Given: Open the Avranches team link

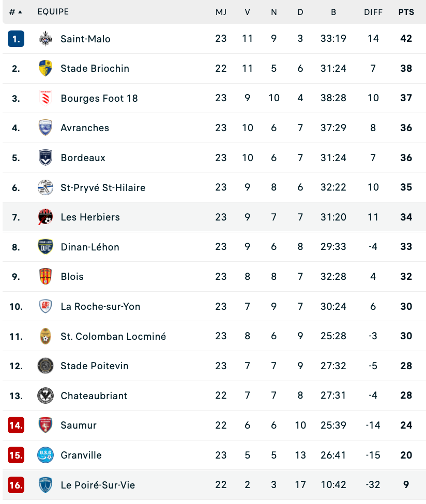Looking at the screenshot, I should 85,128.
